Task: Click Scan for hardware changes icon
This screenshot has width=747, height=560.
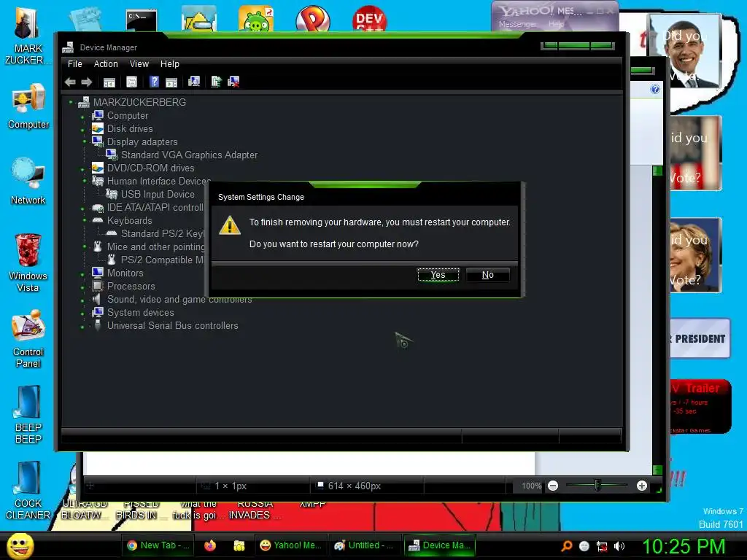Action: (x=193, y=82)
